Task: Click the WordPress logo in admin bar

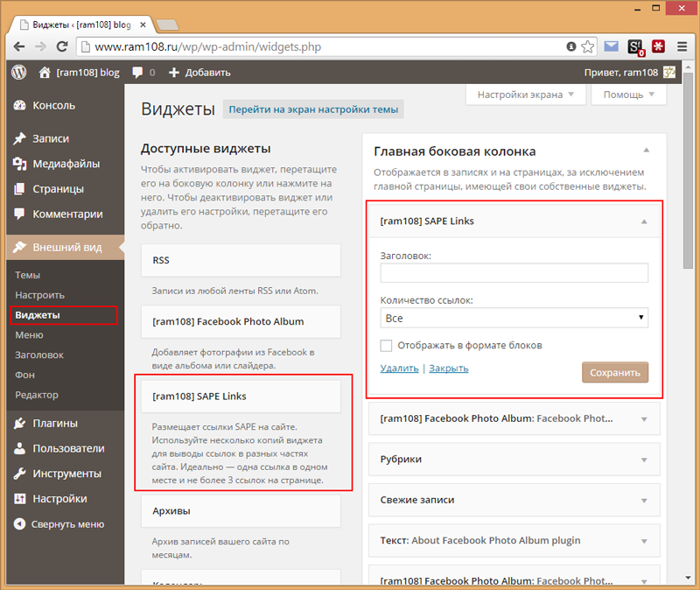Action: tap(18, 73)
